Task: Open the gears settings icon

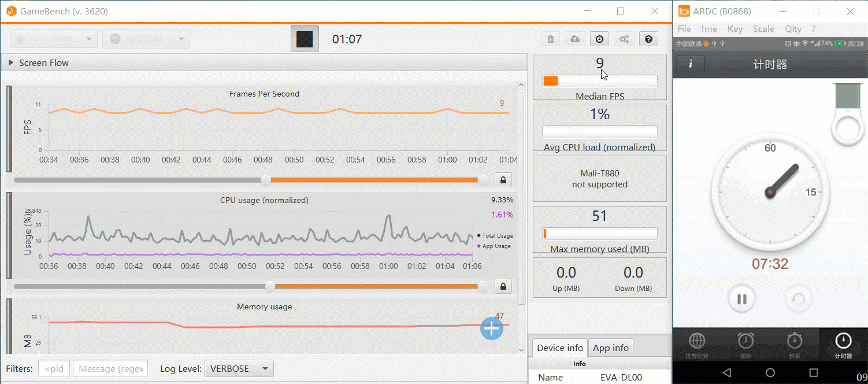Action: coord(624,39)
